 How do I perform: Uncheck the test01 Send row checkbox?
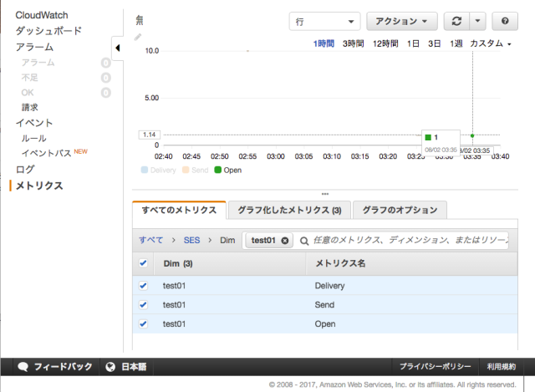click(x=143, y=305)
